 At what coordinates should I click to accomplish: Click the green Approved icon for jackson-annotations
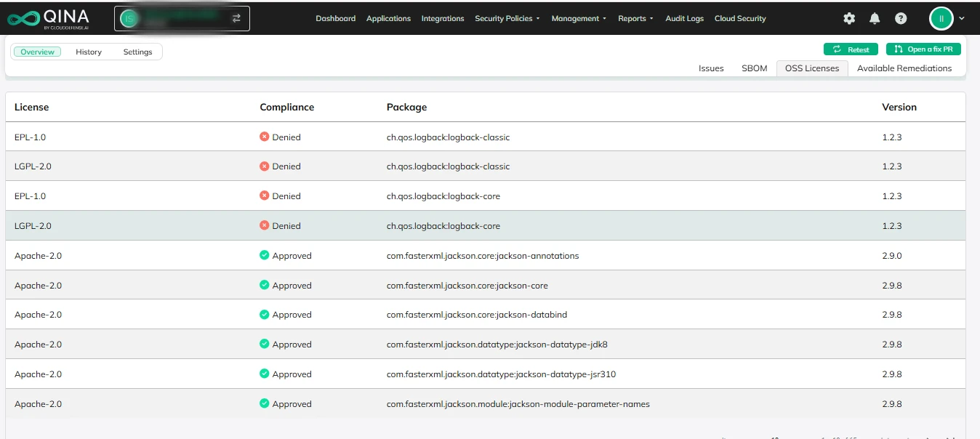click(x=265, y=256)
